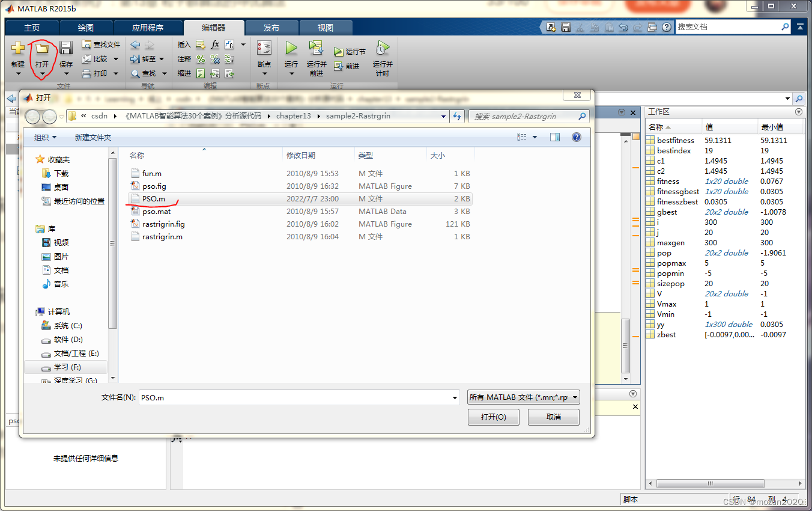Open the workspace panel actions menu
The width and height of the screenshot is (812, 511).
click(x=798, y=112)
